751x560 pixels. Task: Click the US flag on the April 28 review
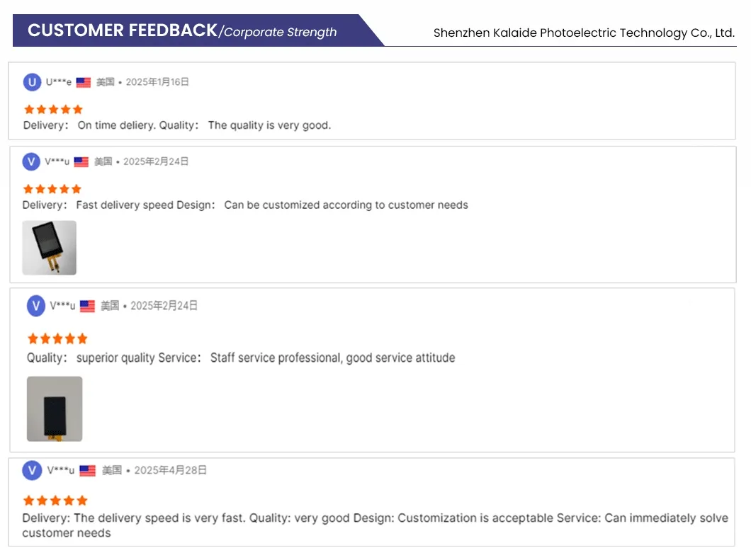[x=88, y=471]
